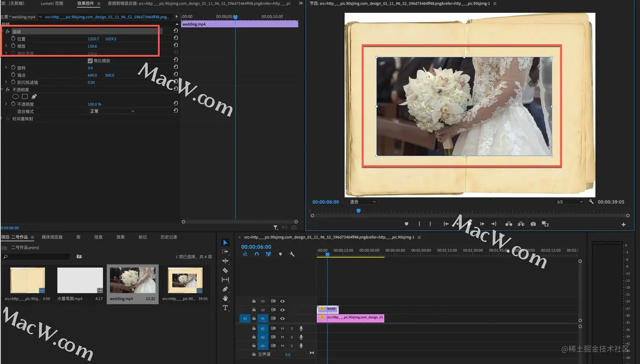Viewport: 640px width, 364px height.
Task: Select the Ripple Edit tool
Action: [x=225, y=261]
